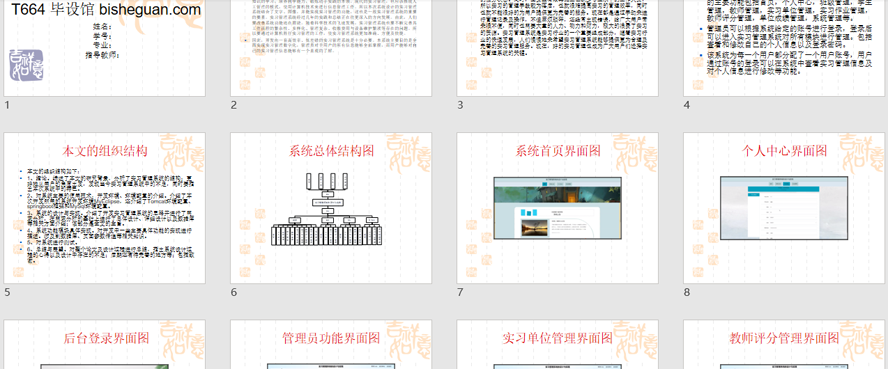
Task: Select the 实习单位管理界面图 slide thumbnail
Action: click(x=558, y=345)
